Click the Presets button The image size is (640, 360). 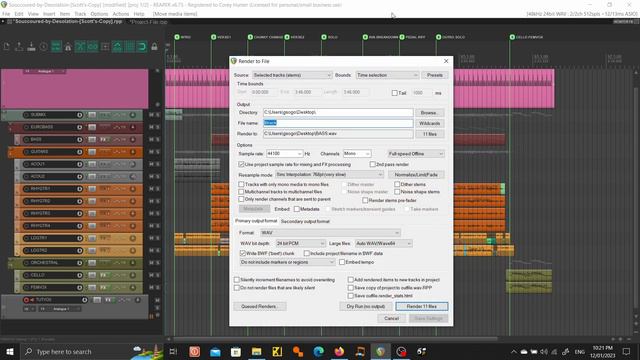point(435,75)
